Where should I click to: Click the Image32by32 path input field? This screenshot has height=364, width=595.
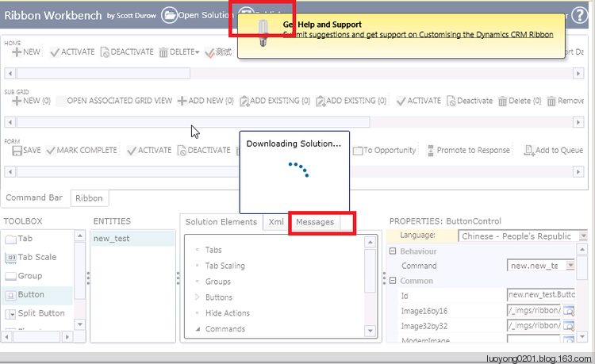pyautogui.click(x=534, y=325)
